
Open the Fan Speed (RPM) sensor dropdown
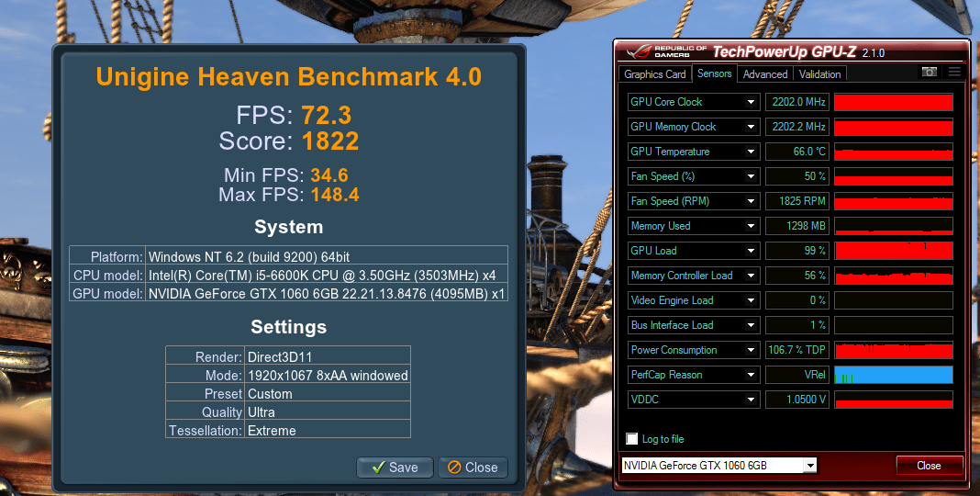click(x=752, y=201)
